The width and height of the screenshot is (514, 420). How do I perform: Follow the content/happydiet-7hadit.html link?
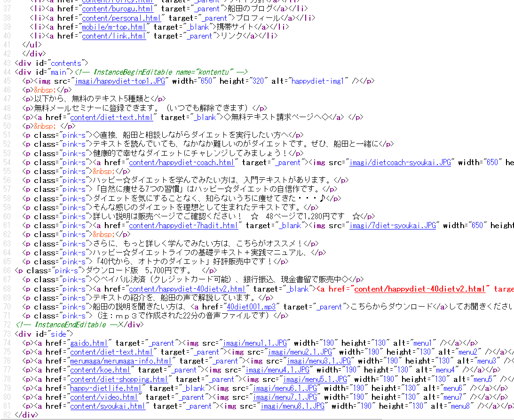click(183, 226)
